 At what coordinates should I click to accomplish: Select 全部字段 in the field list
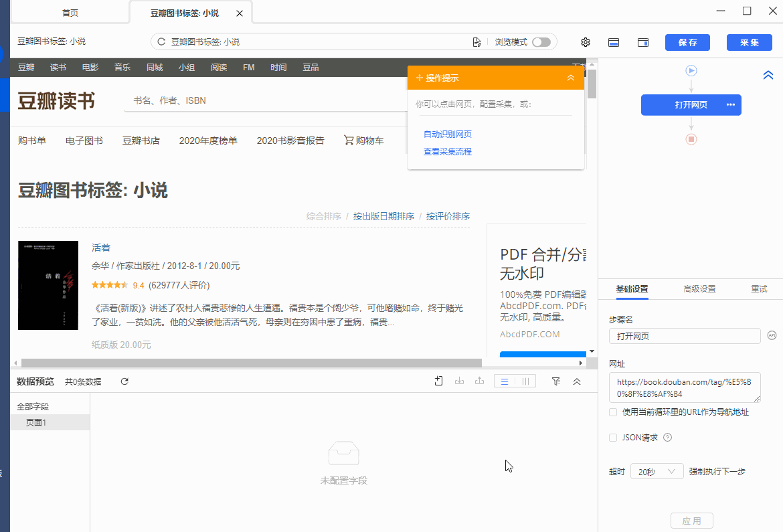pyautogui.click(x=33, y=407)
